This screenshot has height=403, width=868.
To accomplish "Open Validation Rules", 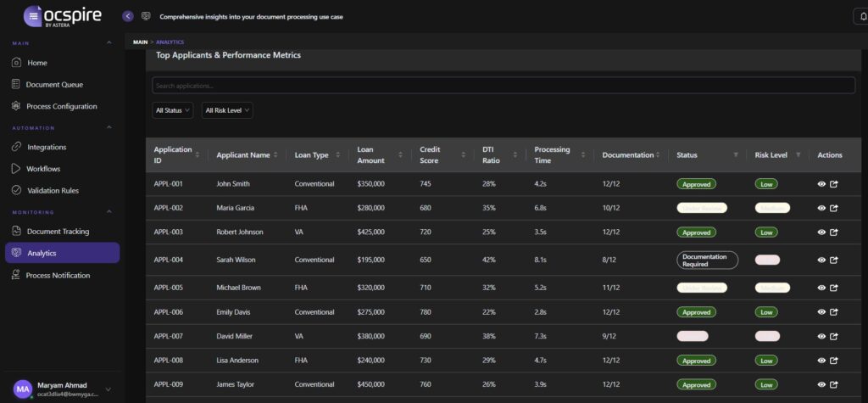I will [x=62, y=190].
